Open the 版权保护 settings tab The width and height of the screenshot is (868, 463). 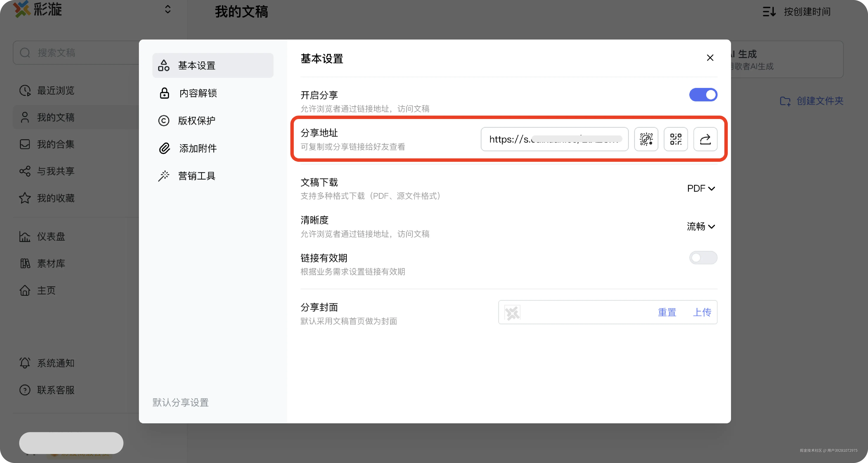[196, 120]
